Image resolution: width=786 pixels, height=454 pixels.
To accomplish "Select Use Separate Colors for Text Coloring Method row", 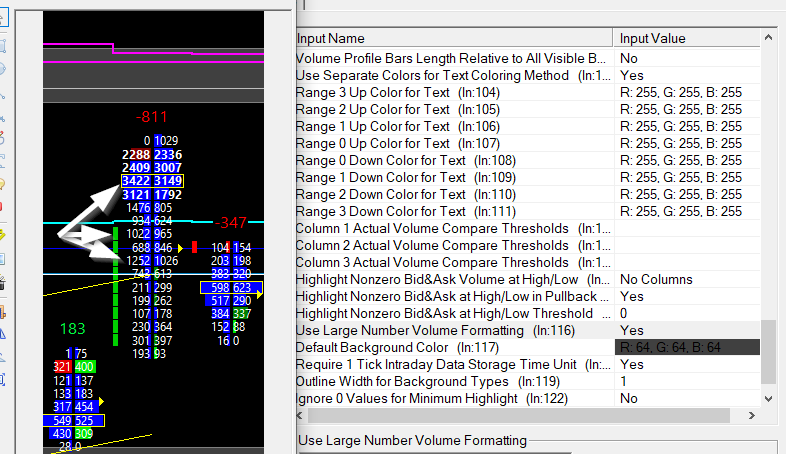I will pyautogui.click(x=455, y=75).
